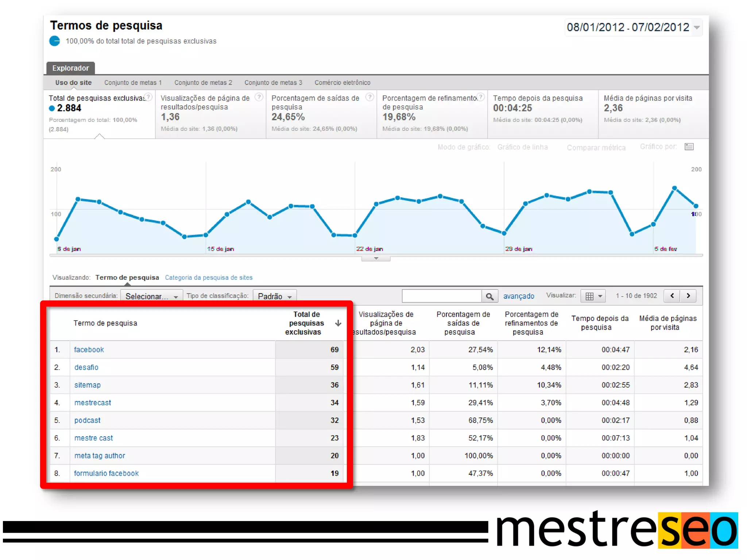
Task: Click help icon beside Total de pesquisas exclusivas
Action: click(148, 97)
